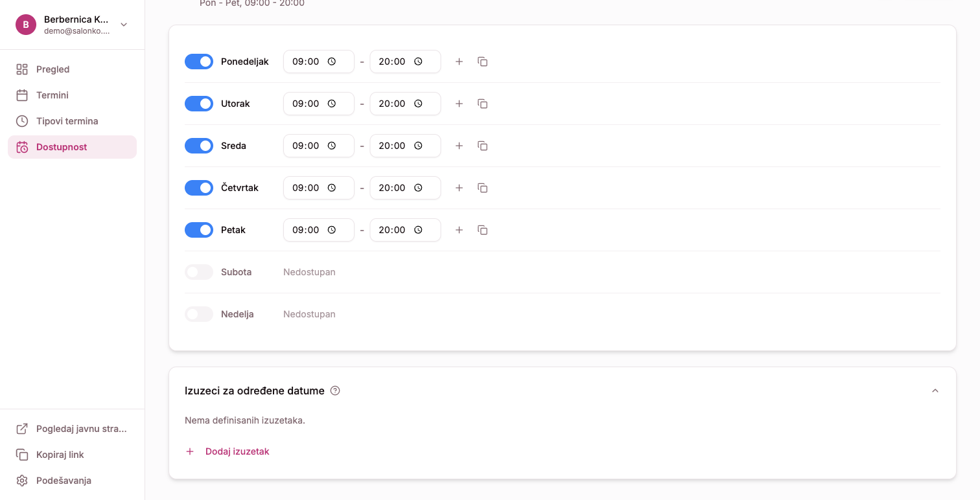Click copy hours icon for Utorak
Image resolution: width=980 pixels, height=500 pixels.
pos(482,104)
